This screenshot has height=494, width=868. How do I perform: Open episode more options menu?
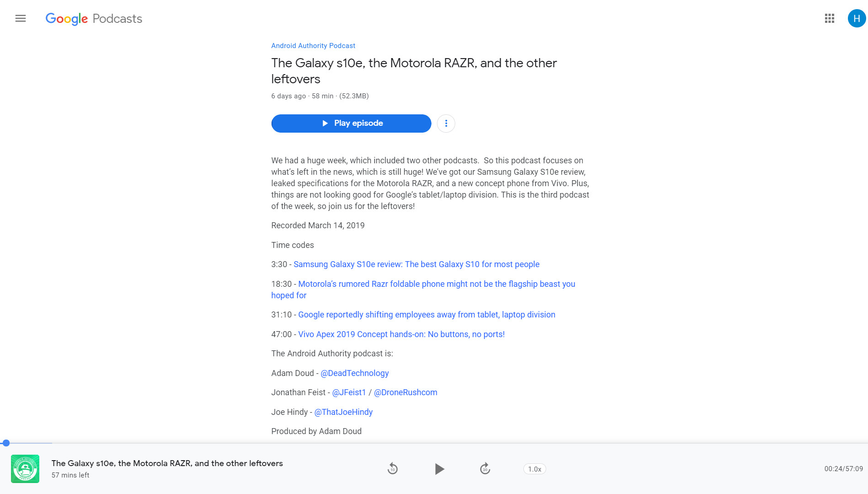point(446,123)
